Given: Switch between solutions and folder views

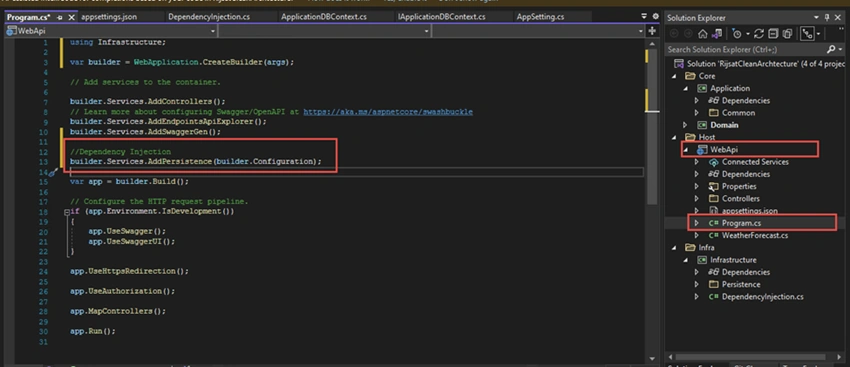Looking at the screenshot, I should pos(717,34).
